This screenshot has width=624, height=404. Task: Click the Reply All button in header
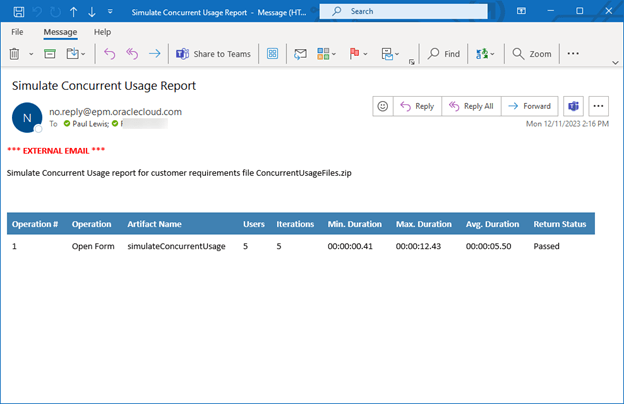pos(470,106)
